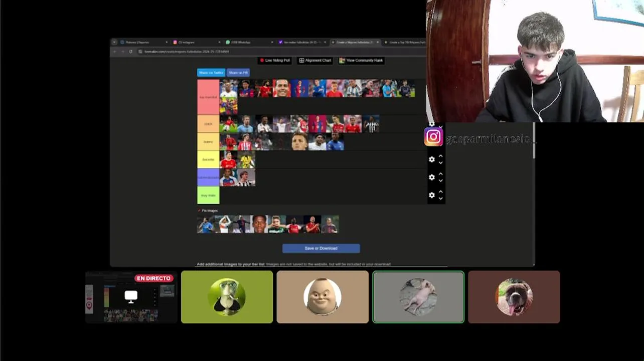The image size is (644, 361).
Task: Switch to the first Deportes browser tab
Action: click(144, 42)
